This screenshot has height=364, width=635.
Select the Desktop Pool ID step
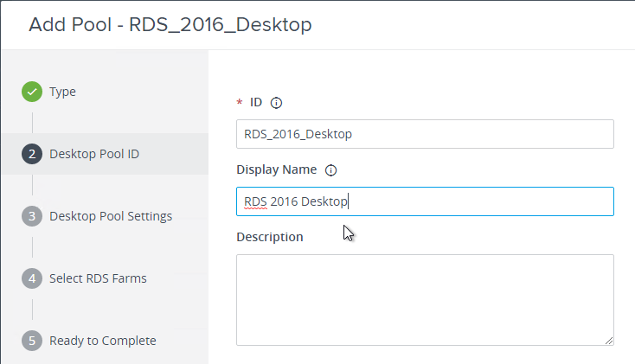coord(94,154)
